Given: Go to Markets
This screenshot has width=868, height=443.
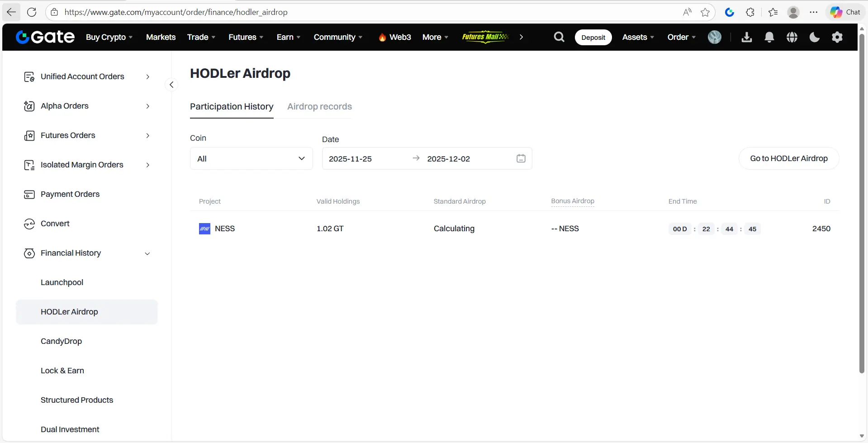Looking at the screenshot, I should (x=161, y=37).
